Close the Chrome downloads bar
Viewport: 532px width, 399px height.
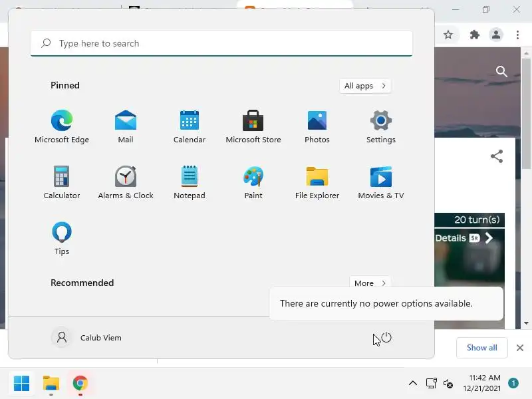click(520, 348)
